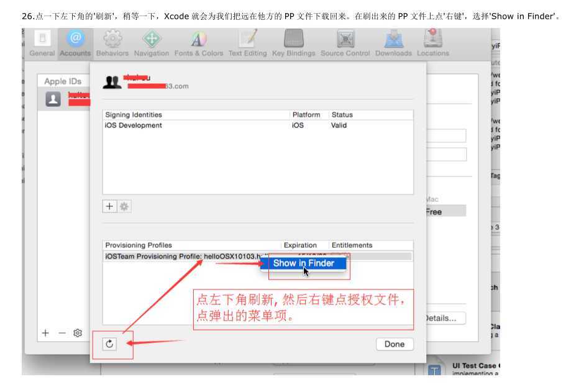
Task: Click the Done button
Action: [x=395, y=344]
